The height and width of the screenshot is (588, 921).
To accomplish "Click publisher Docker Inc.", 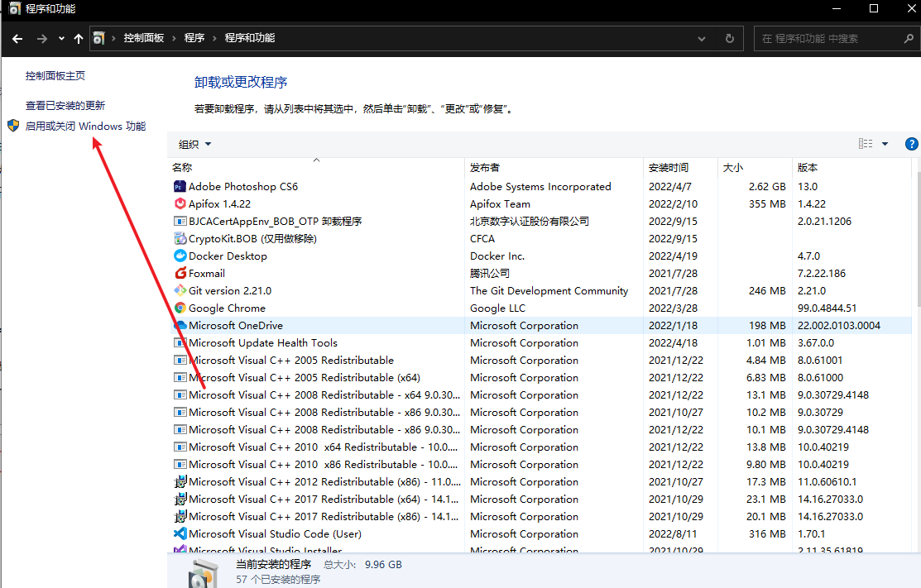I will click(497, 256).
